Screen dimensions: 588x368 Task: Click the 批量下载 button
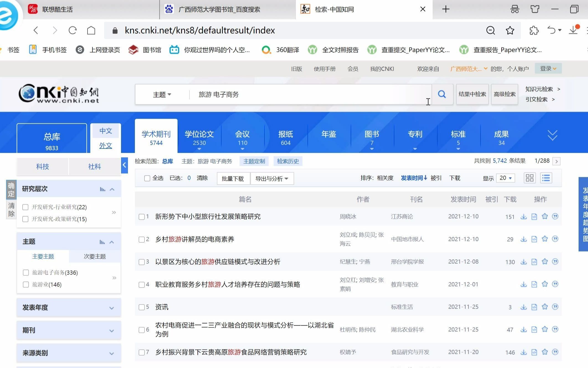[233, 179]
